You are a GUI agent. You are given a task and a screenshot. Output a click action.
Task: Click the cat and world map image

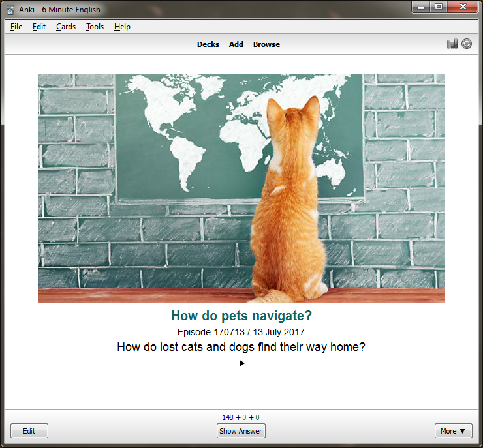click(241, 188)
